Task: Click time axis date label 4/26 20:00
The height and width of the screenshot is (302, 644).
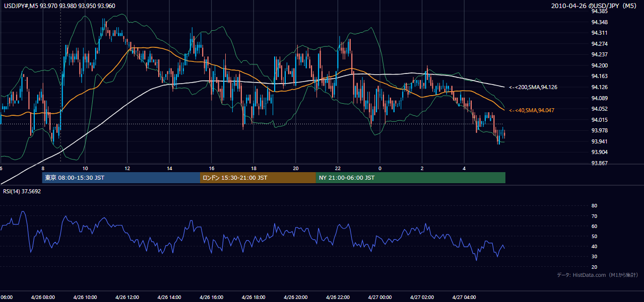Action: pos(296,297)
